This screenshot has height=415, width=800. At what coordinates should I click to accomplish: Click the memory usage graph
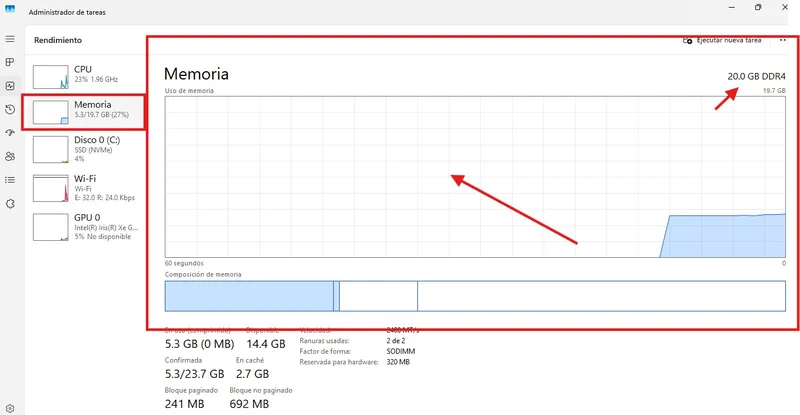[x=475, y=177]
